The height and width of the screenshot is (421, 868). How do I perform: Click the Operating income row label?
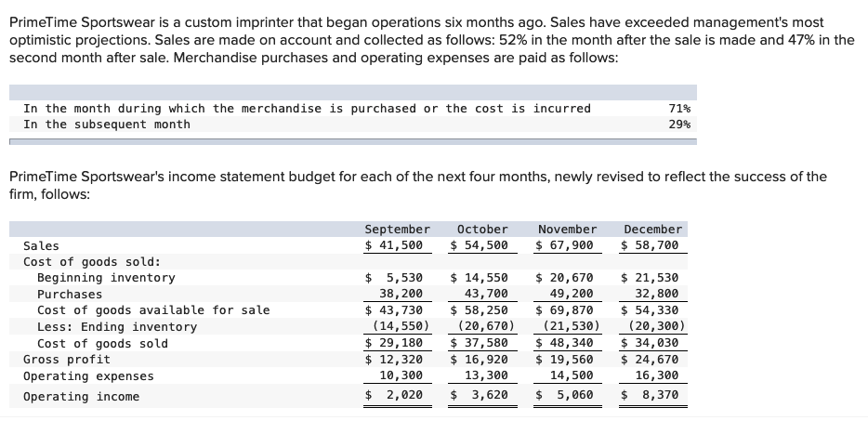click(81, 397)
